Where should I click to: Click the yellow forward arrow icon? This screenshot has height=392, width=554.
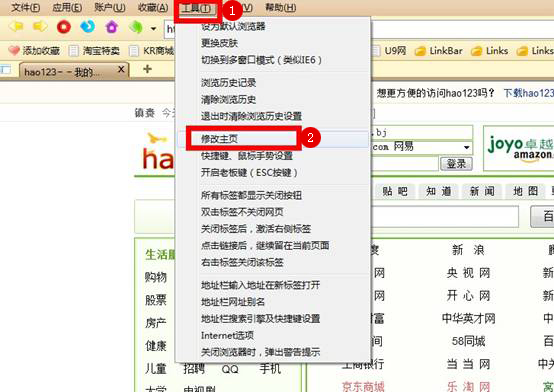tap(40, 27)
